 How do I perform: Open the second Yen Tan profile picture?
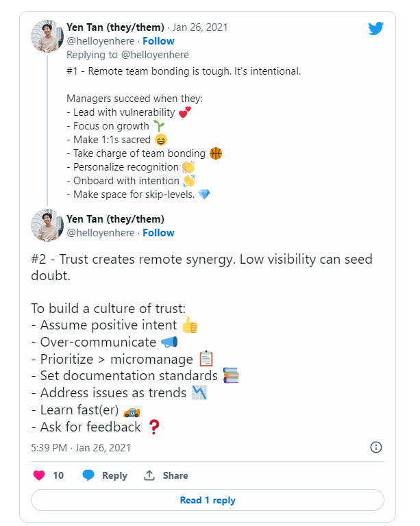coord(48,226)
